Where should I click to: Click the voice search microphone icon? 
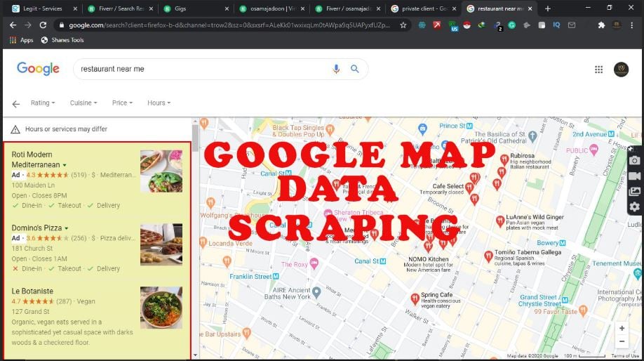(x=336, y=69)
